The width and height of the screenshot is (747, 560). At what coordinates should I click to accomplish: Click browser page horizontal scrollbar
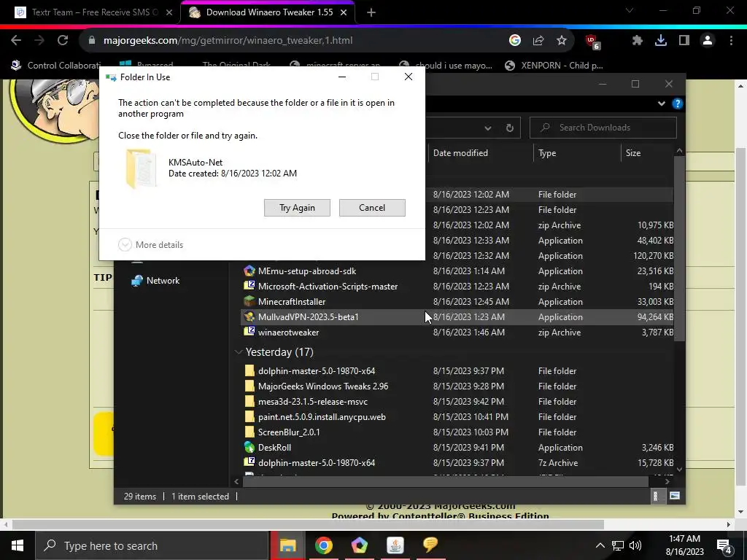point(308,525)
